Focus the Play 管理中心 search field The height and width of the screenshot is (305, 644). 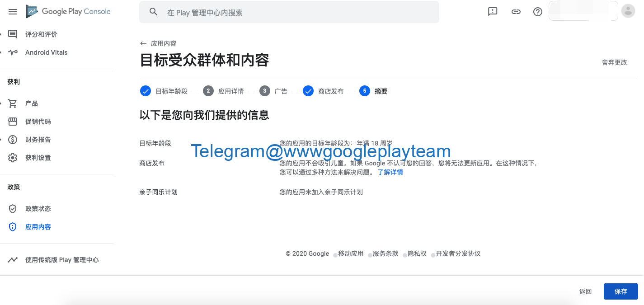pyautogui.click(x=289, y=12)
